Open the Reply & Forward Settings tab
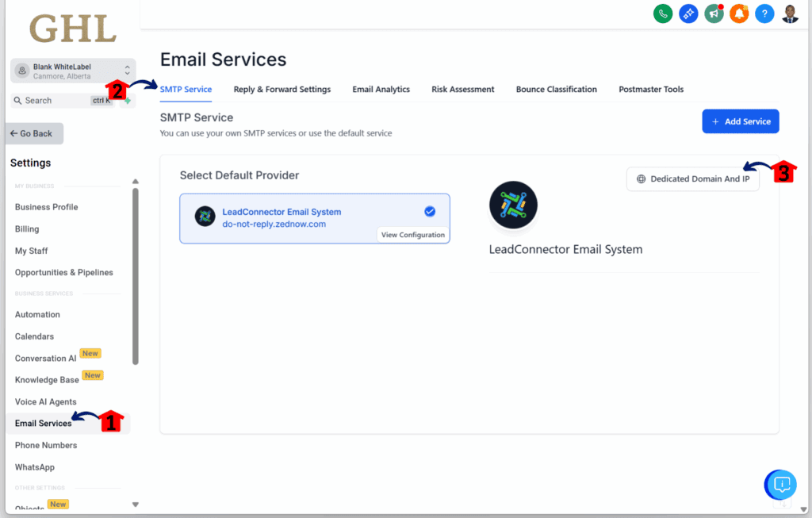 (x=282, y=89)
